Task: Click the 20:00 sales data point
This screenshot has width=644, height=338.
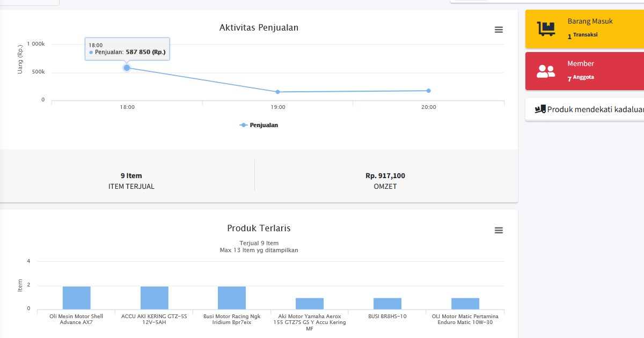Action: (428, 91)
